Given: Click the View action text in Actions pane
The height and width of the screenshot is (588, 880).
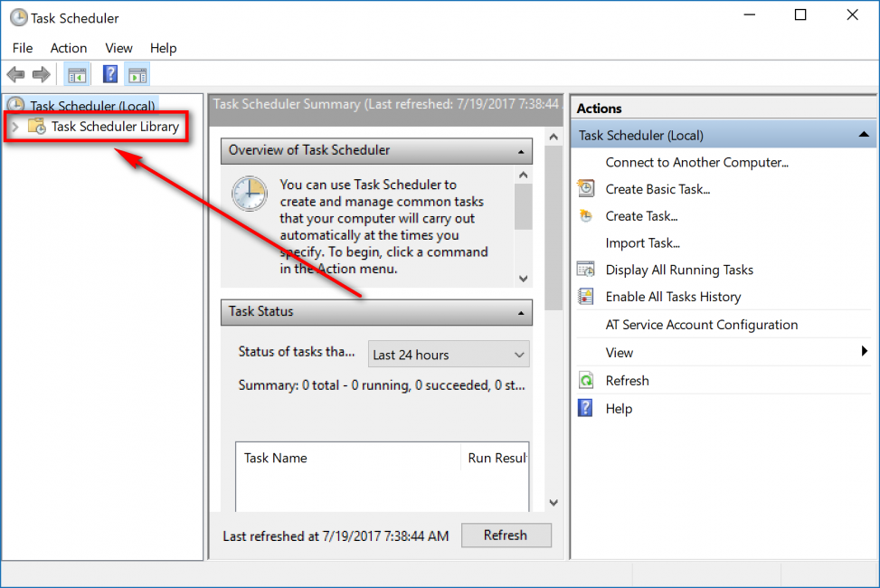Looking at the screenshot, I should (x=619, y=353).
